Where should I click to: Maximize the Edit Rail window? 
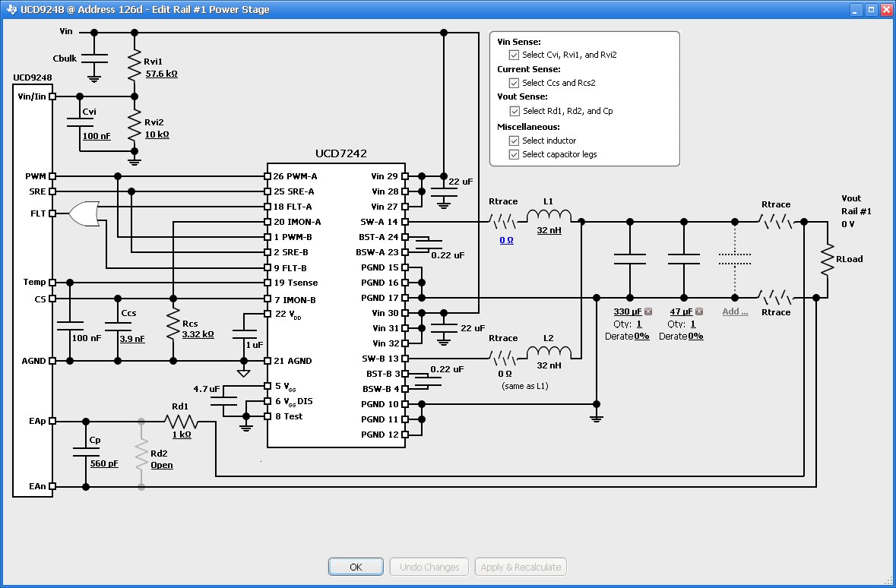(871, 9)
